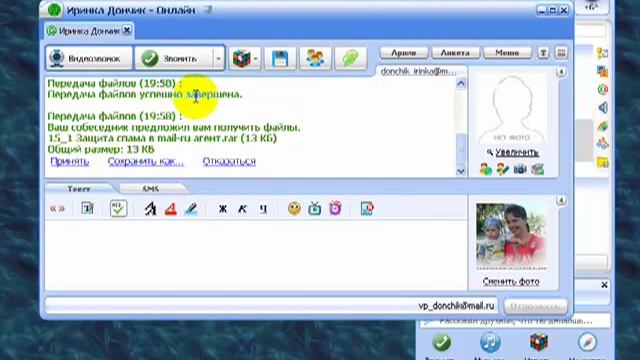Click the compass icon in background window
The width and height of the screenshot is (640, 360).
pos(587,342)
